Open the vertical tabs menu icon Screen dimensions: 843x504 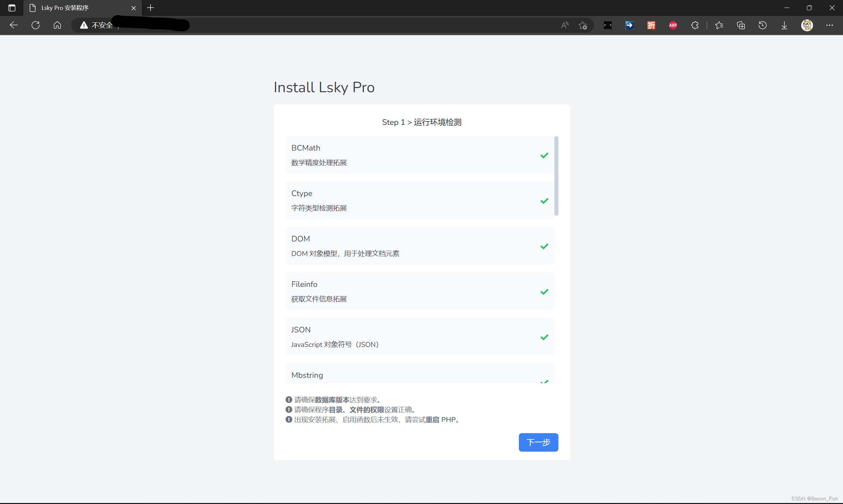[x=12, y=8]
